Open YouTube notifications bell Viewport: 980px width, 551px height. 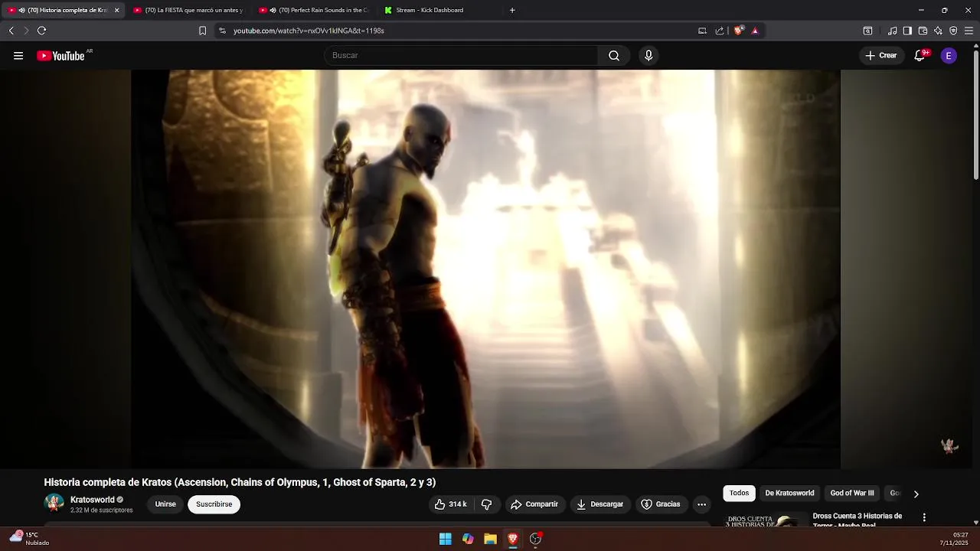920,55
